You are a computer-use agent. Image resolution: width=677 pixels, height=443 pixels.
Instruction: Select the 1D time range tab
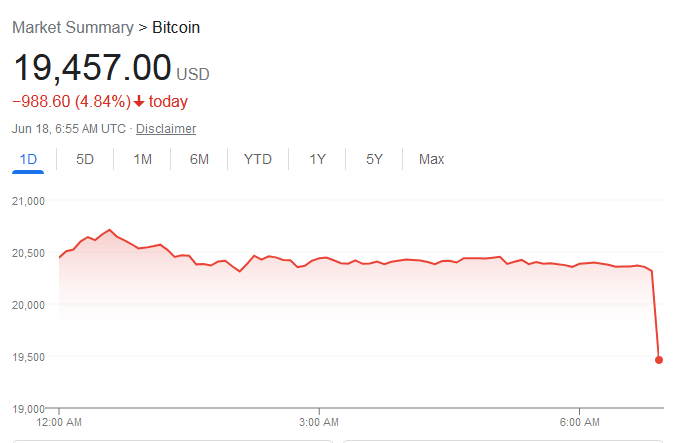pyautogui.click(x=28, y=159)
